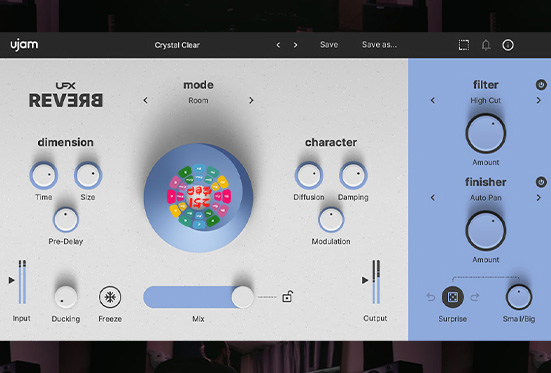Screen dimensions: 551x373
Task: Click Save in the top bar
Action: coord(329,45)
